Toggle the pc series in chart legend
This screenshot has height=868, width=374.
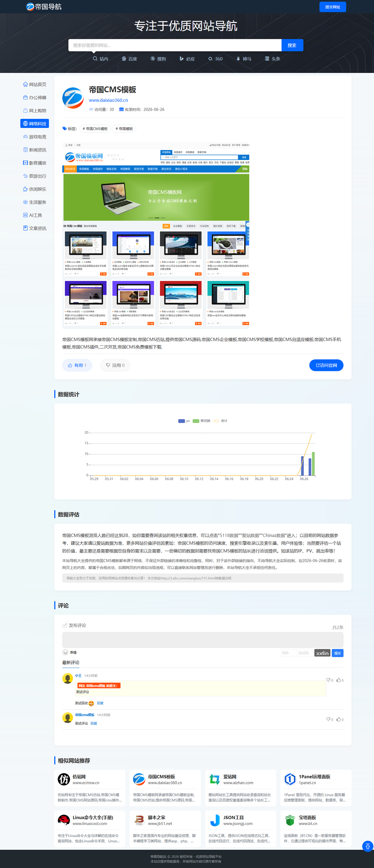tap(184, 421)
